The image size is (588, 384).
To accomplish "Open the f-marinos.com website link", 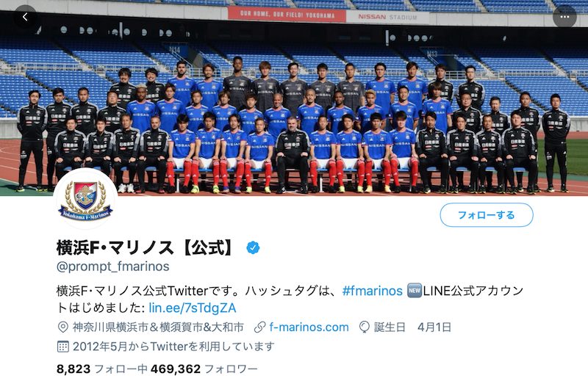I will pyautogui.click(x=309, y=327).
